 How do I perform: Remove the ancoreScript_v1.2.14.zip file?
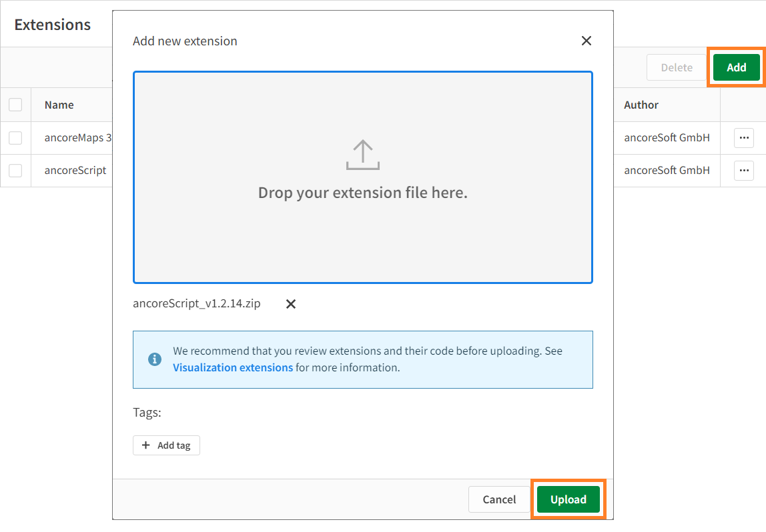[x=291, y=304]
